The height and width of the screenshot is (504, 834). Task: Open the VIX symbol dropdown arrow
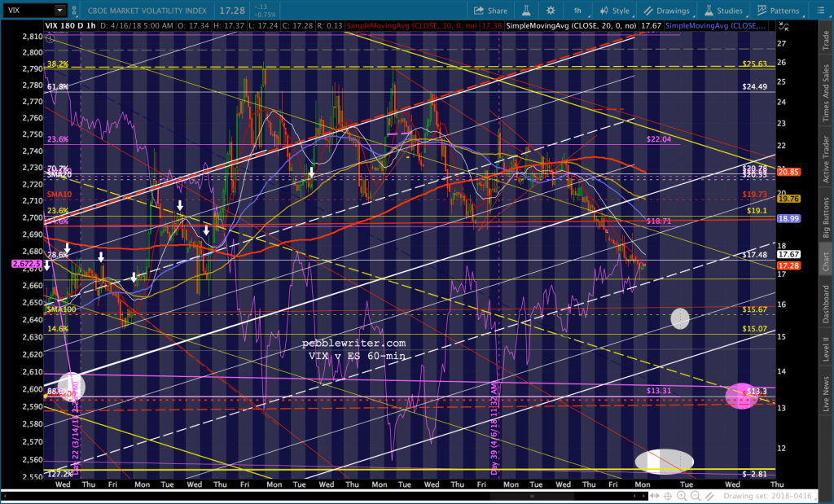tap(59, 10)
